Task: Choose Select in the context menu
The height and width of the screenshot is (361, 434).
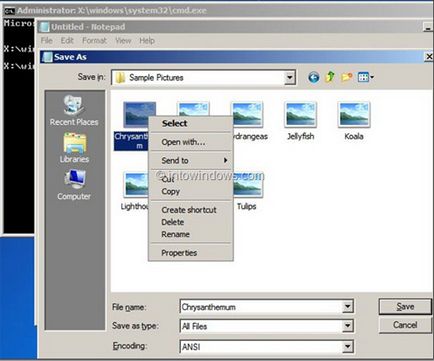Action: pos(190,123)
